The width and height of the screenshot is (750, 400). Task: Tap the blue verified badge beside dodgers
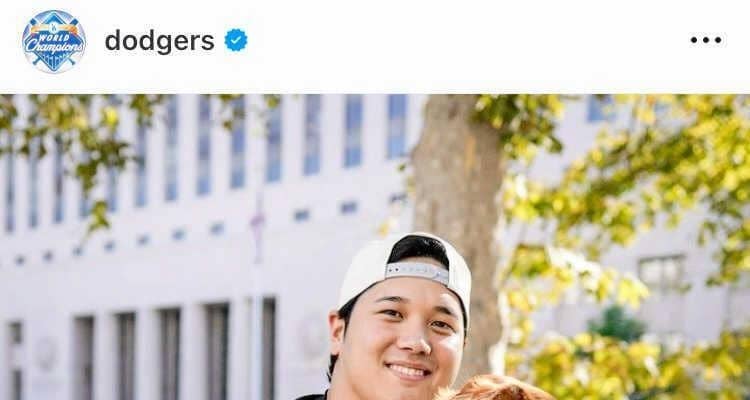[x=236, y=40]
